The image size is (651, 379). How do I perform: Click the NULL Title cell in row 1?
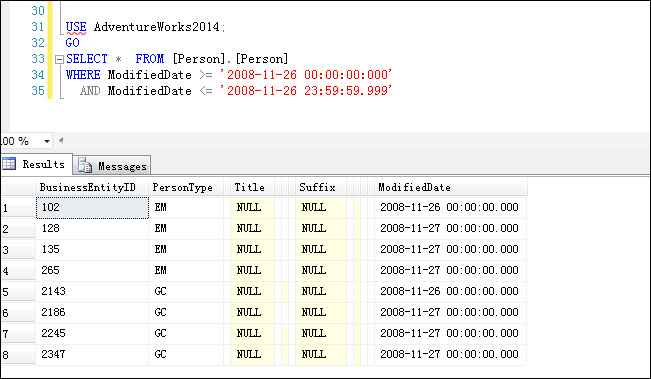[252, 208]
